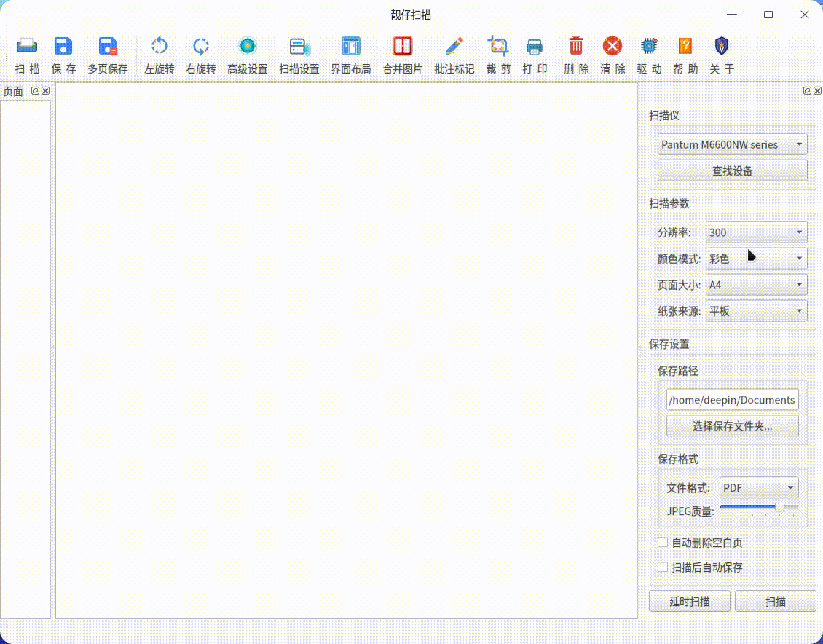Click the 保存 save icon
Screen dimensions: 823x644
pyautogui.click(x=63, y=46)
